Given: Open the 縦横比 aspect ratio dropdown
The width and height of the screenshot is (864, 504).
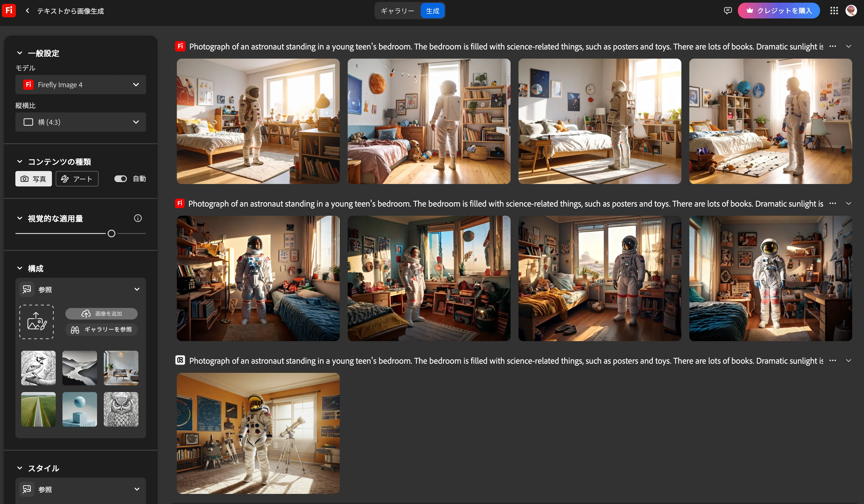Looking at the screenshot, I should tap(80, 122).
